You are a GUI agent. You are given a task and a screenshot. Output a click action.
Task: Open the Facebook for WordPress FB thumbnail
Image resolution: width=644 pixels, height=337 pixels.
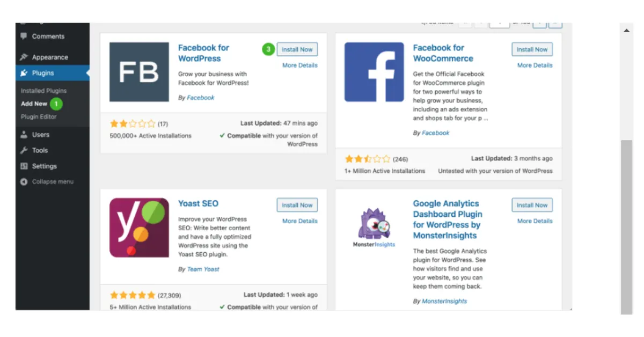tap(139, 72)
